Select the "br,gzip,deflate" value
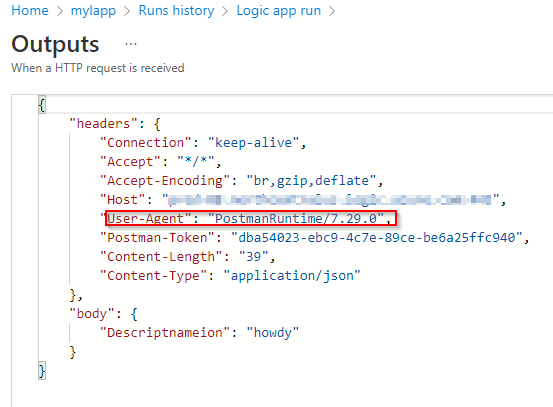 click(x=311, y=181)
